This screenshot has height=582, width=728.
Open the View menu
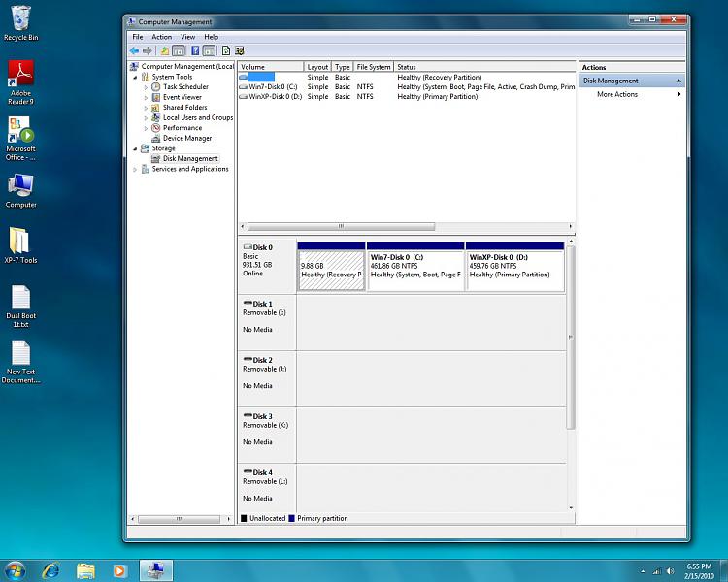[x=187, y=37]
